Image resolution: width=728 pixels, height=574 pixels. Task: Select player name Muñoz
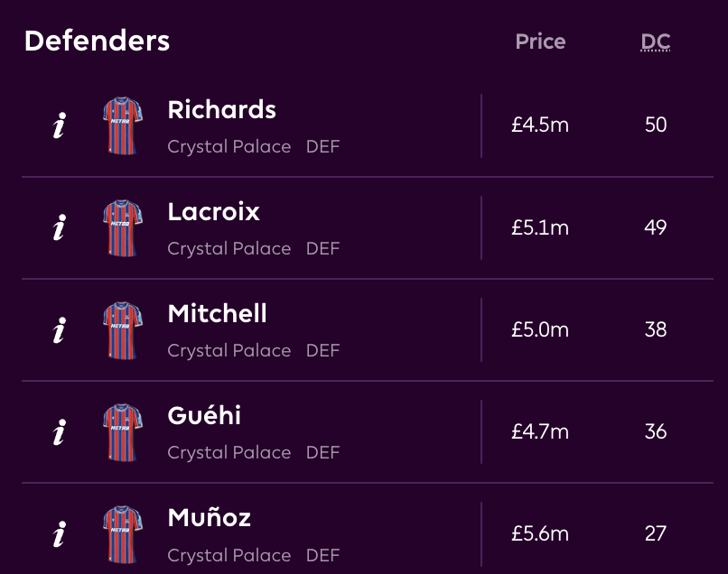(x=209, y=518)
